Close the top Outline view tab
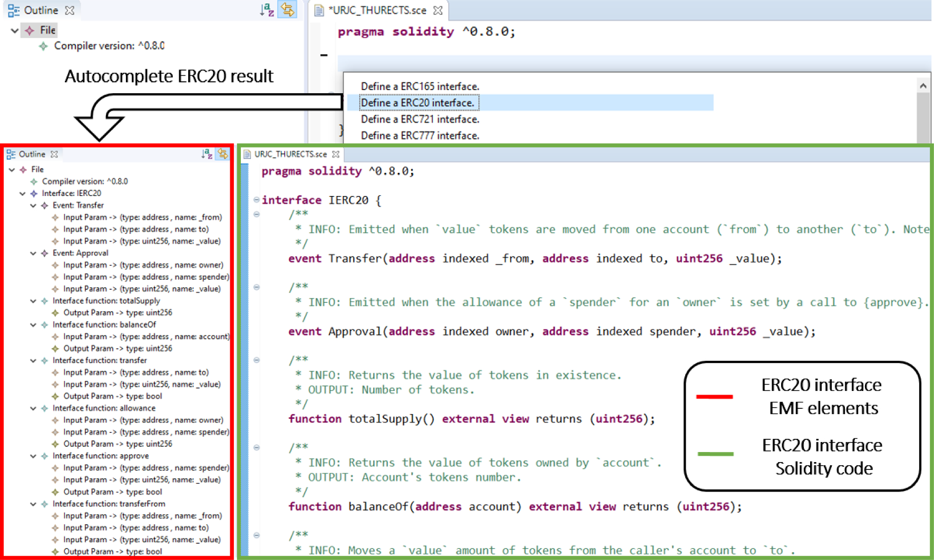 pos(70,10)
